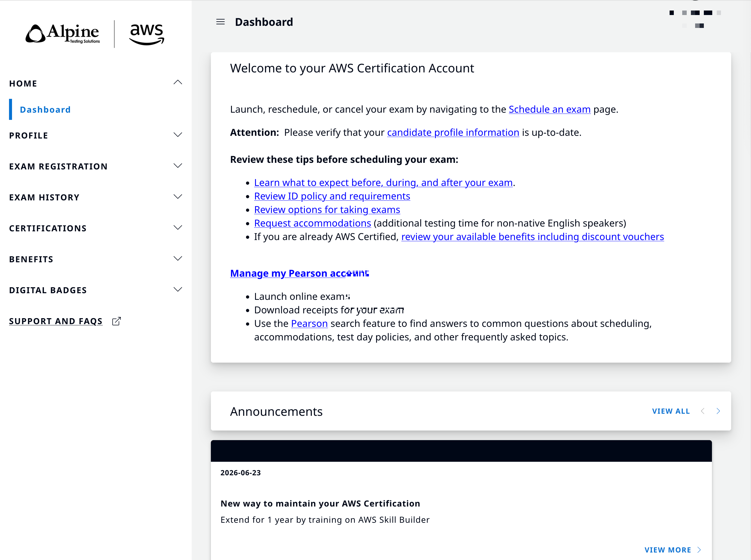Click the AWS logo in the sidebar
Screen dimensions: 751x560
(147, 34)
